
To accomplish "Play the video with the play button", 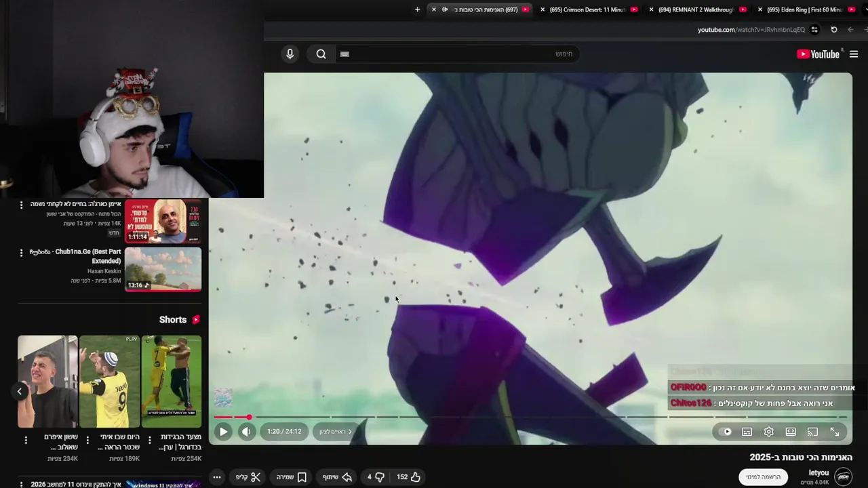I will pos(223,432).
